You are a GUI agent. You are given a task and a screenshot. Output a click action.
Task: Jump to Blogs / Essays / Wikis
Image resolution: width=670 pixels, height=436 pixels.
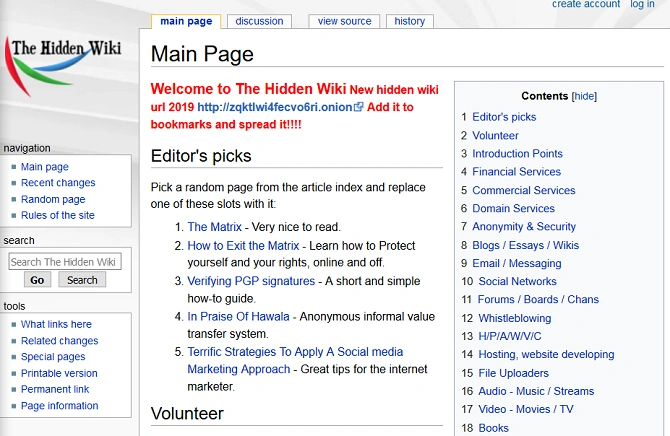click(x=525, y=245)
